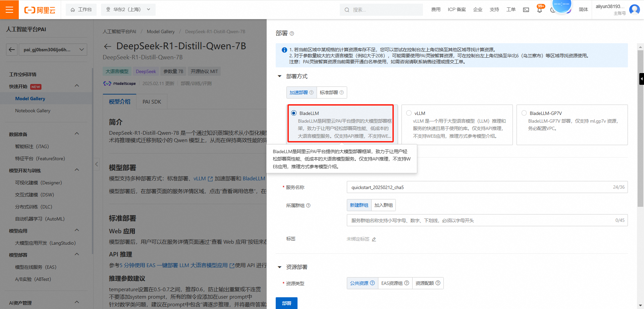Launch the Cloud Shell terminal icon
Viewport: 644px width, 309px height.
pyautogui.click(x=526, y=10)
